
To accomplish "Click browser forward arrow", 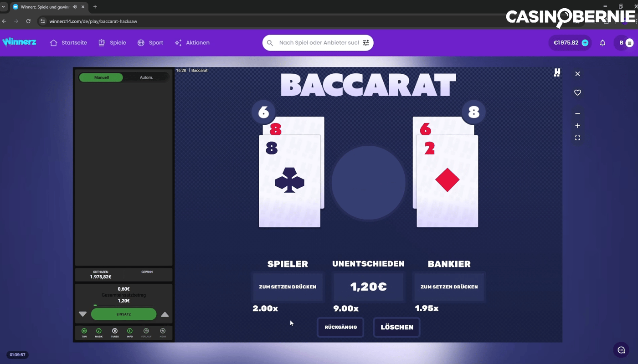I will 16,21.
